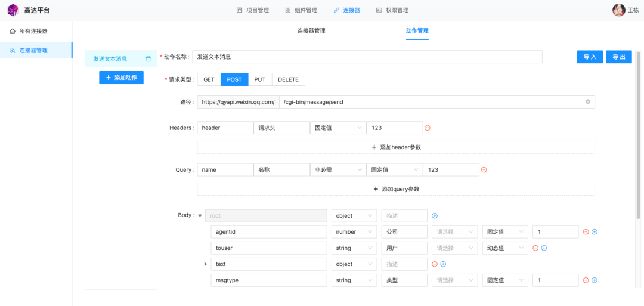
Task: Click 添加query参数
Action: tap(396, 189)
